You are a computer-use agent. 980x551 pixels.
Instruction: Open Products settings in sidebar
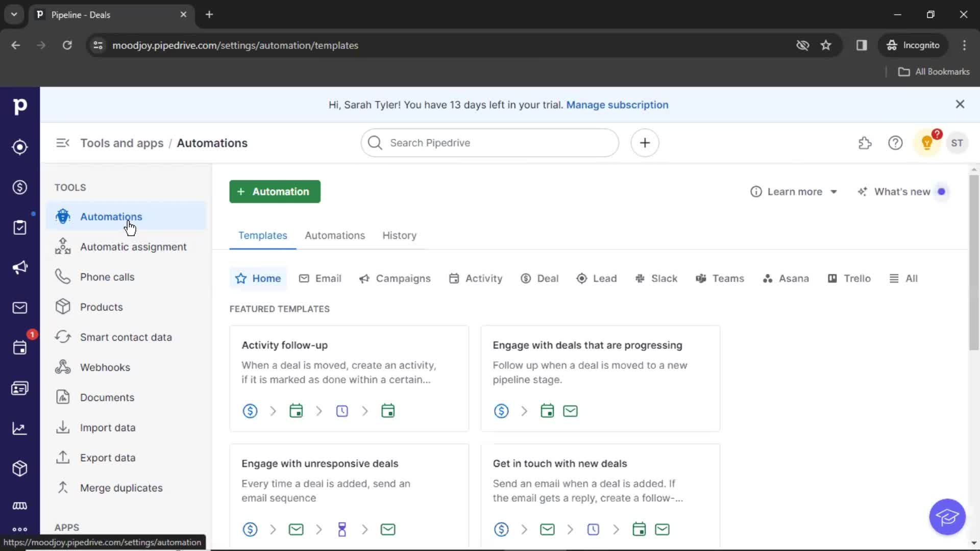pyautogui.click(x=126, y=307)
